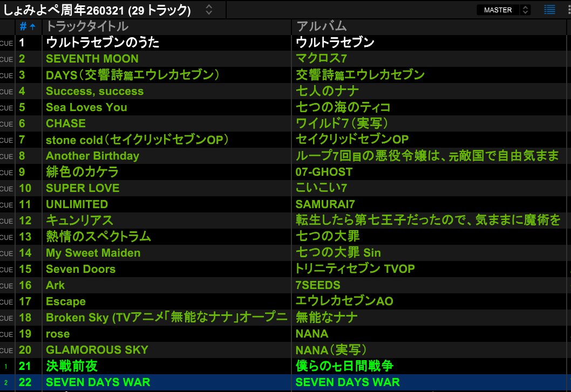The height and width of the screenshot is (392, 571).
Task: Click album cell 07-GHOST
Action: pos(324,172)
